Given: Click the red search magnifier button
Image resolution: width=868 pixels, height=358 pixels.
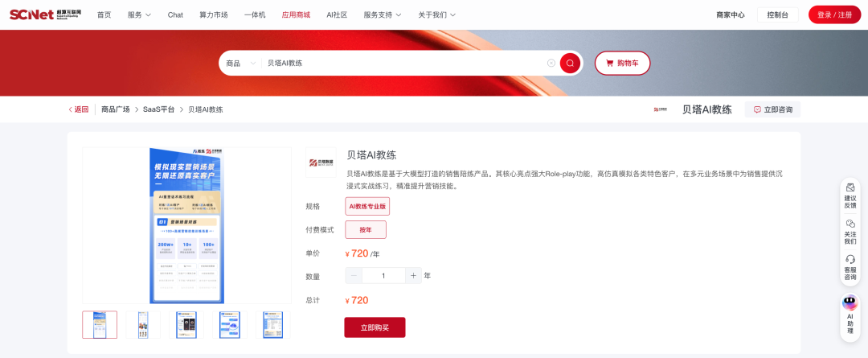Looking at the screenshot, I should (x=570, y=64).
